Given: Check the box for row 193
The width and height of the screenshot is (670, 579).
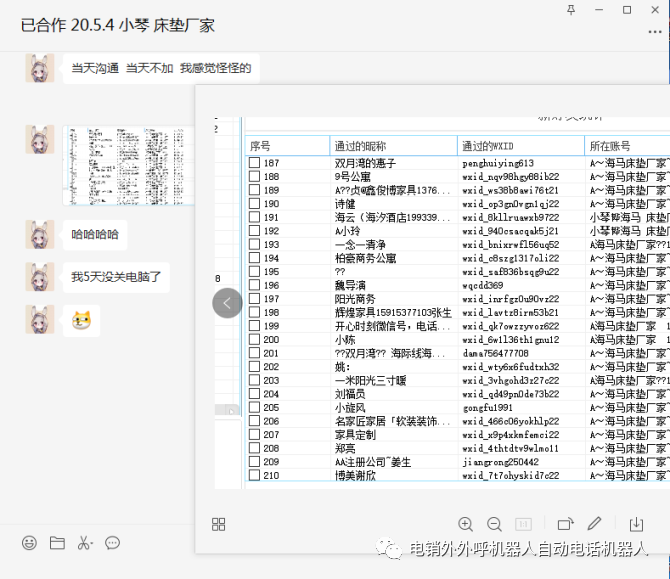Looking at the screenshot, I should [254, 244].
